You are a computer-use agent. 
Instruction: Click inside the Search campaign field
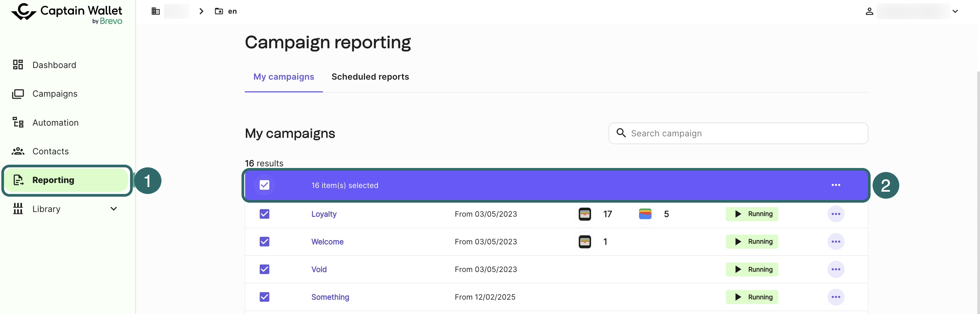point(738,133)
